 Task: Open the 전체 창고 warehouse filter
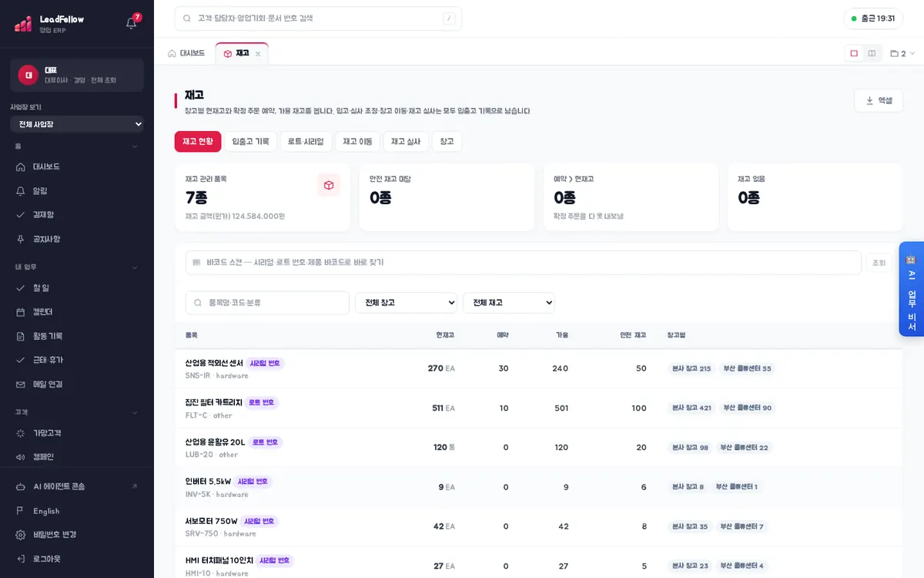(406, 303)
